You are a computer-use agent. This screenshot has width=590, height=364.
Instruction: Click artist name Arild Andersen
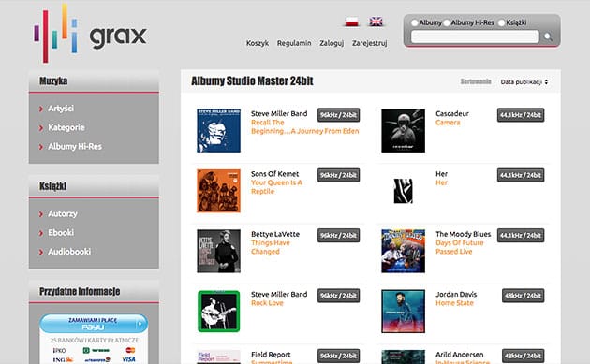pos(460,355)
